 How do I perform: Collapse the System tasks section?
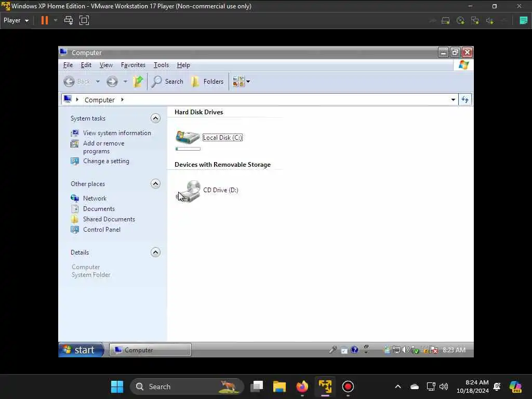tap(155, 118)
